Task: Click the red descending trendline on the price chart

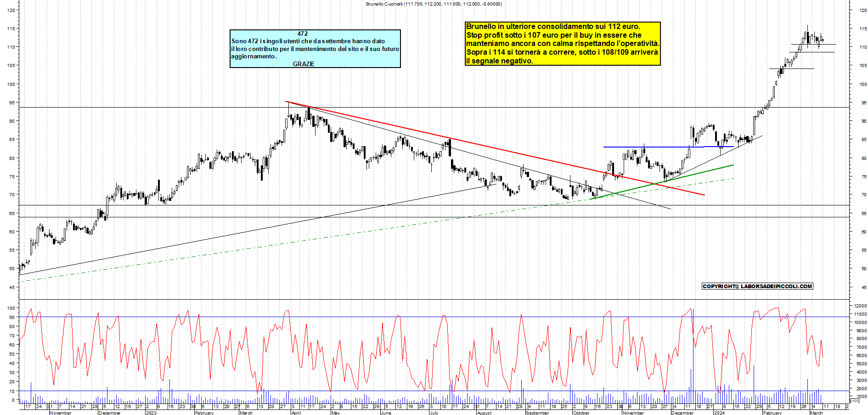Action: tap(495, 148)
